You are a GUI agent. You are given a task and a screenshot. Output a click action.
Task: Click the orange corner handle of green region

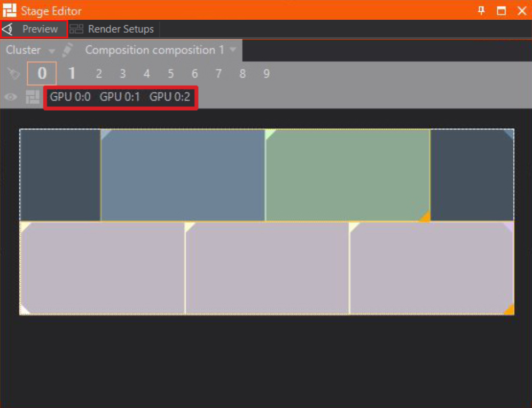click(x=425, y=217)
